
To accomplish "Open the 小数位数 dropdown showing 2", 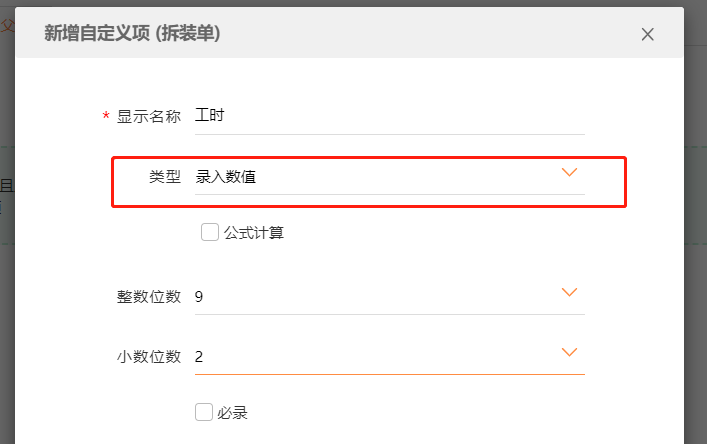I will (x=390, y=356).
